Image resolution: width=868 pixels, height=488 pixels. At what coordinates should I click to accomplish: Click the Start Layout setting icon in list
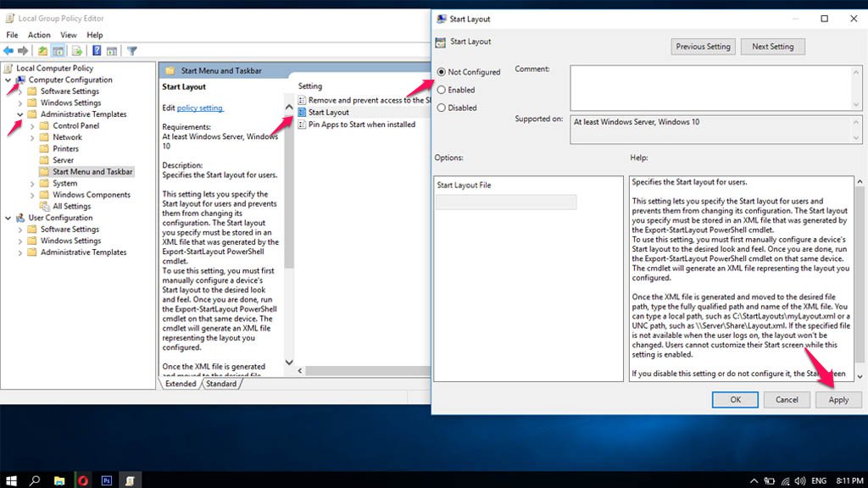[302, 113]
